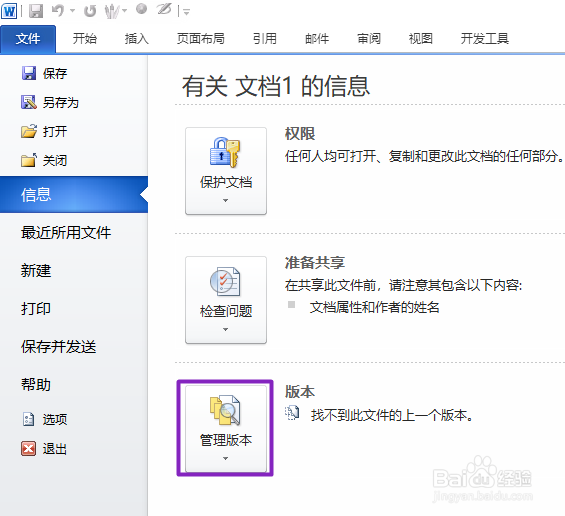Click the 打开 folder icon in sidebar
Viewport: 565px width, 516px height.
tap(29, 131)
